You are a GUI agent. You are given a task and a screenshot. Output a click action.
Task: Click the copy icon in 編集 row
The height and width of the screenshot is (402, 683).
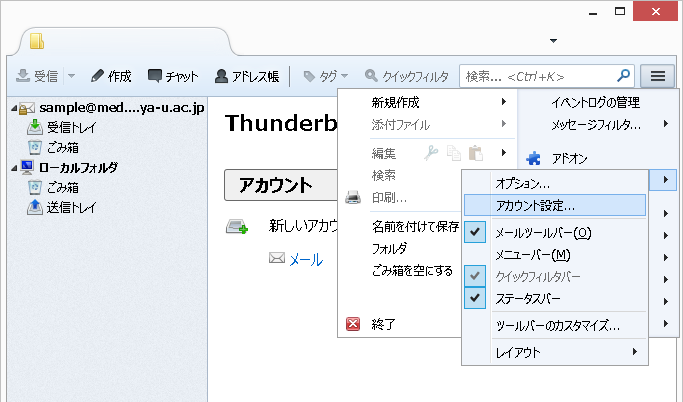click(x=453, y=153)
